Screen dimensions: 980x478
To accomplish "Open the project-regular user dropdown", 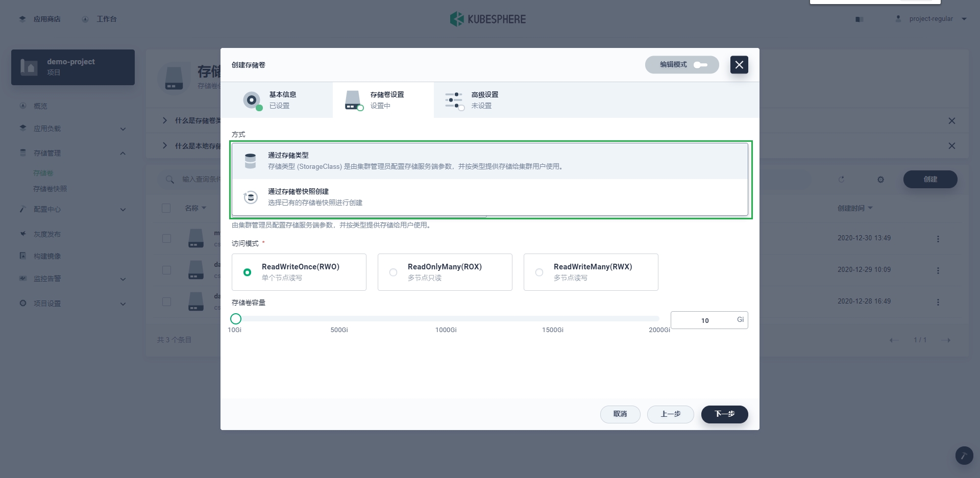I will (931, 19).
